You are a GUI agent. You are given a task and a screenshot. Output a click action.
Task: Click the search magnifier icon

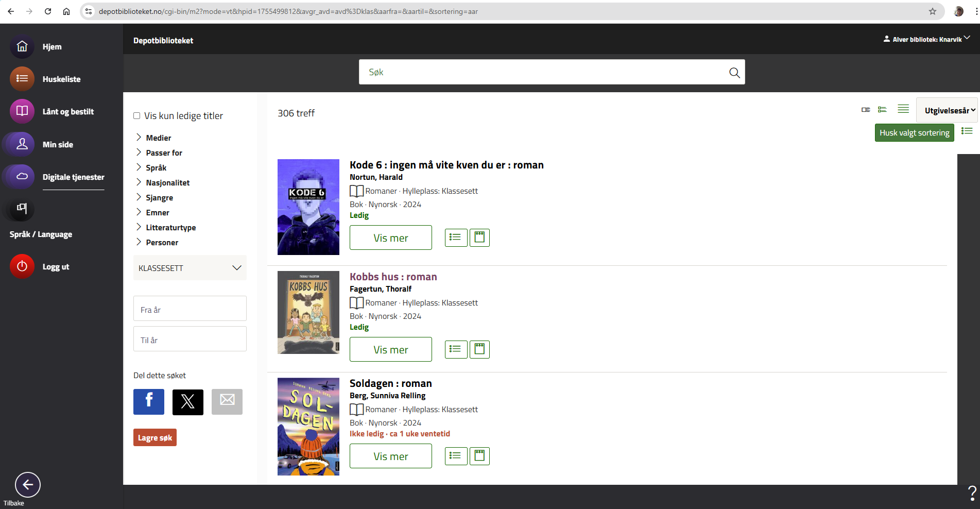pyautogui.click(x=734, y=73)
